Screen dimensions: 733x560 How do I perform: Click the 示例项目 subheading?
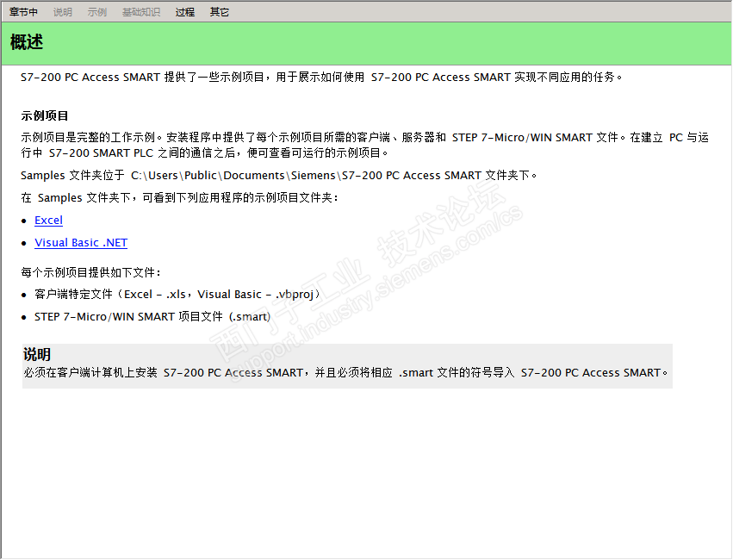click(45, 115)
